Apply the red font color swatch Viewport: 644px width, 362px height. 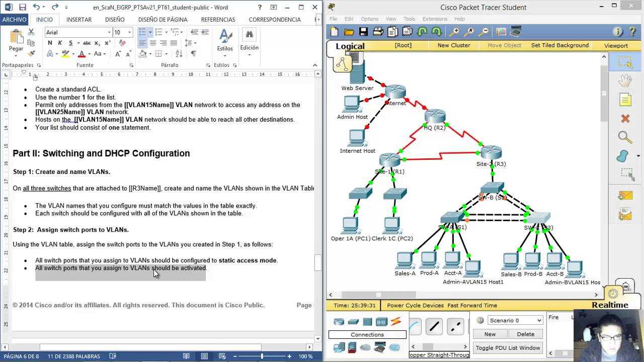[x=82, y=54]
